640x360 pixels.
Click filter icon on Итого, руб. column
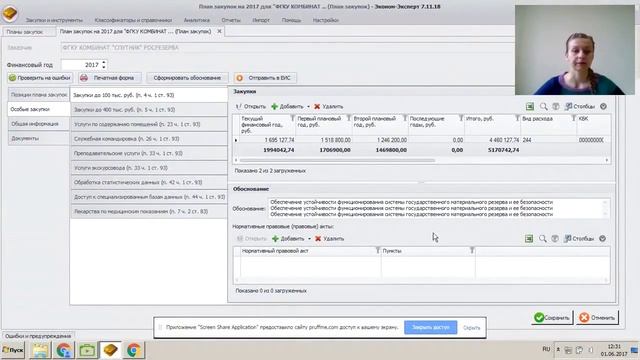click(x=517, y=118)
